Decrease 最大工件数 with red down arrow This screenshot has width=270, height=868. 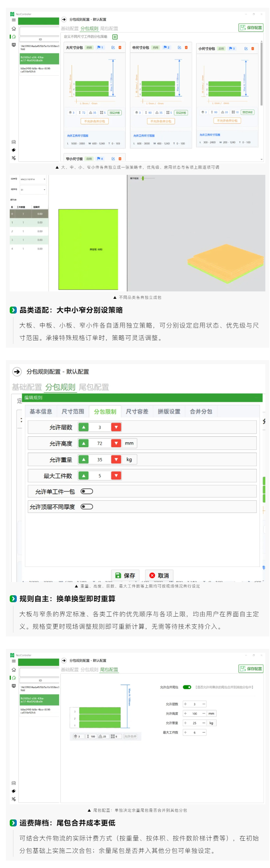(x=116, y=475)
